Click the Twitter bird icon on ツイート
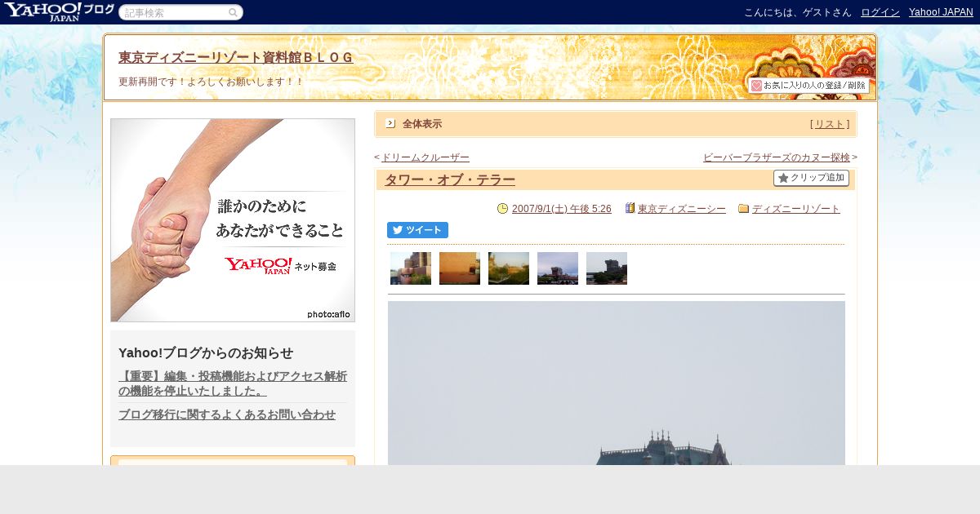The height and width of the screenshot is (514, 980). pyautogui.click(x=398, y=230)
